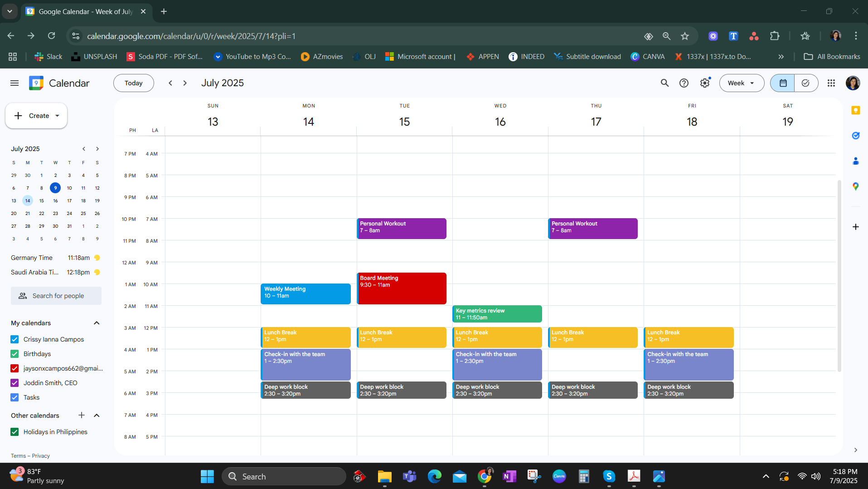Open Google Maps in side panel
Viewport: 868px width, 489px height.
[855, 186]
